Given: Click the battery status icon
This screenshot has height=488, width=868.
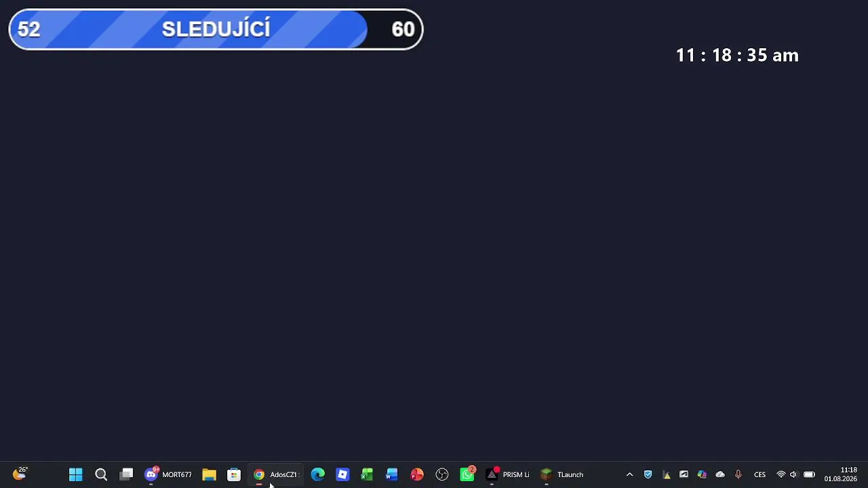Looking at the screenshot, I should 809,474.
